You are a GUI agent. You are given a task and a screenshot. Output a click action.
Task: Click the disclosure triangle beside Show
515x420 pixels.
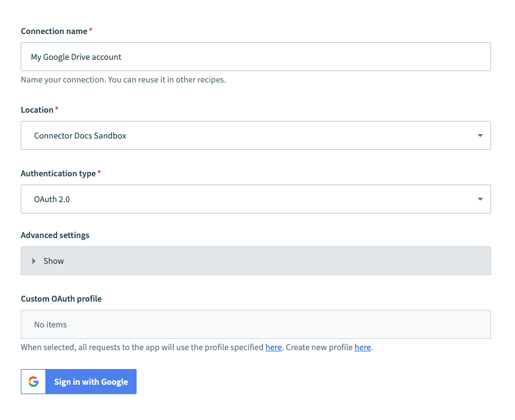tap(34, 261)
